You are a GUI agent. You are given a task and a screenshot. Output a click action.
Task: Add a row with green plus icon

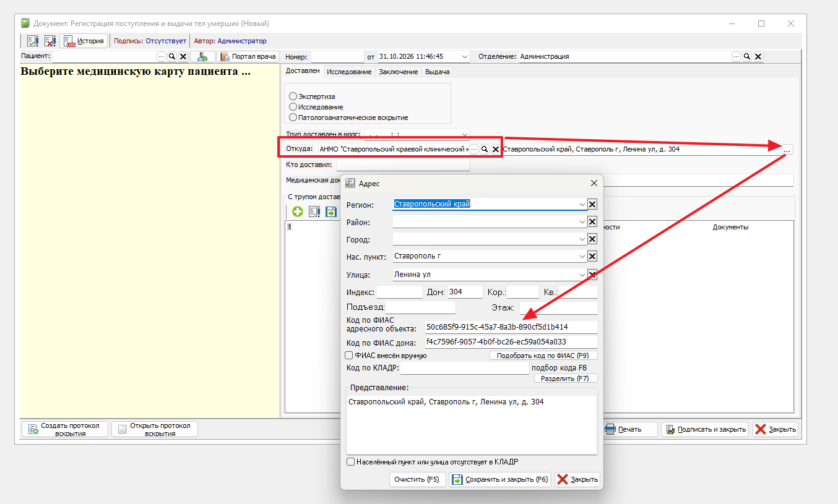[298, 211]
